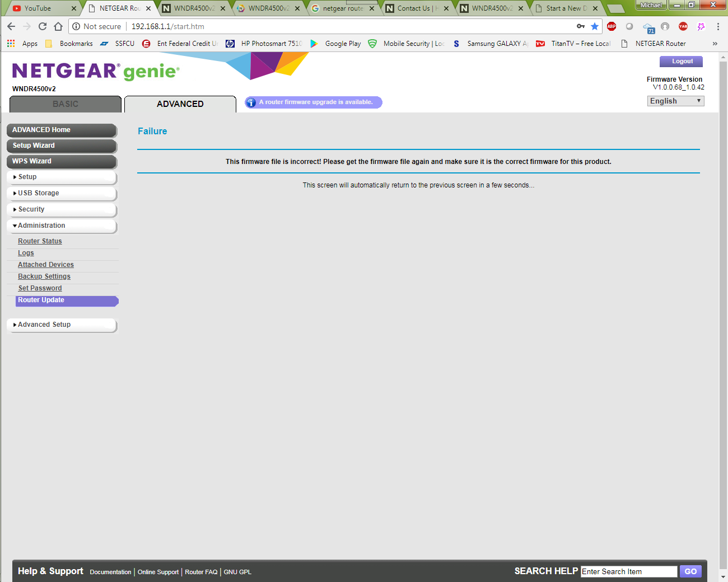Open Router Status page
This screenshot has width=728, height=582.
[40, 241]
